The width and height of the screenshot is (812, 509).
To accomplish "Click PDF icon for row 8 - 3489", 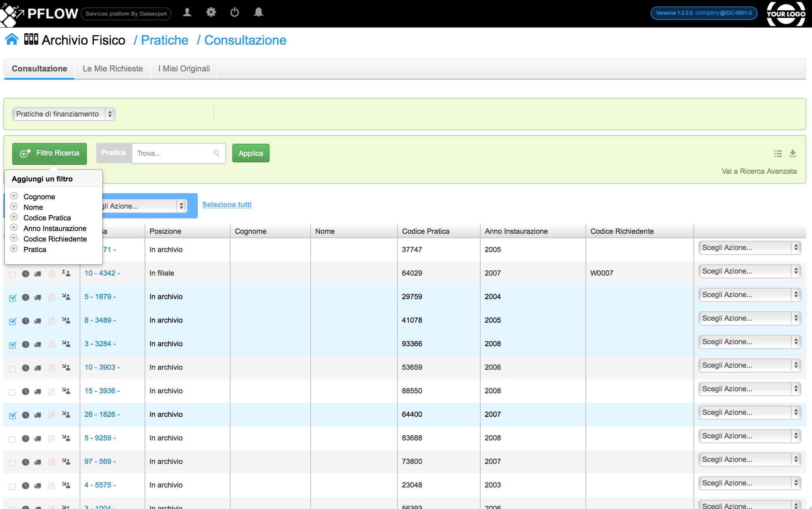I will tap(52, 321).
